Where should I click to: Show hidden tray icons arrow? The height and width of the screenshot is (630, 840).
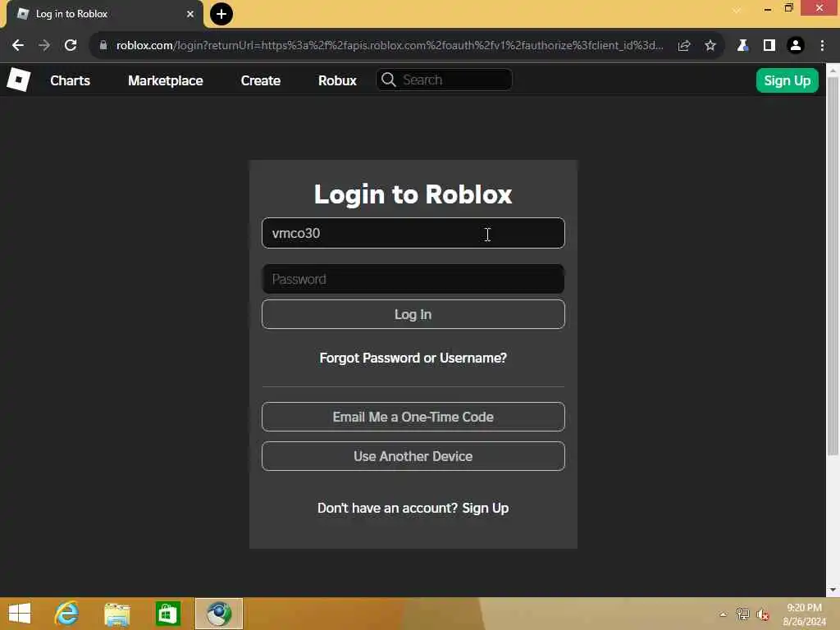pyautogui.click(x=724, y=614)
